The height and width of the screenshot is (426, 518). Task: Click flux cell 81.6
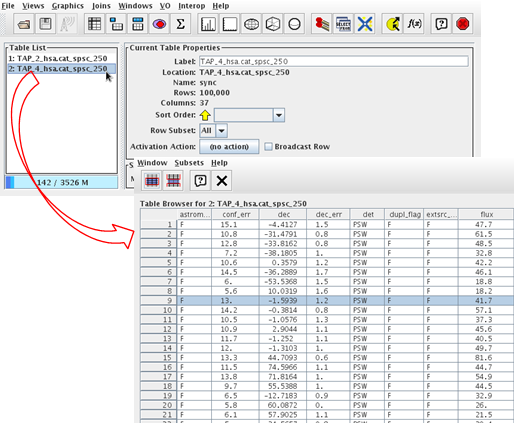click(x=486, y=358)
